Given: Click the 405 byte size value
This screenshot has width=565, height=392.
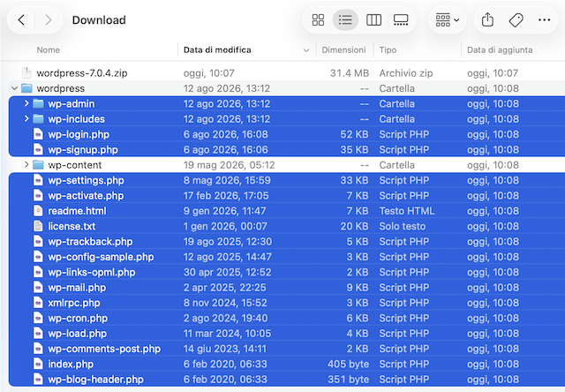Looking at the screenshot, I should point(348,364).
